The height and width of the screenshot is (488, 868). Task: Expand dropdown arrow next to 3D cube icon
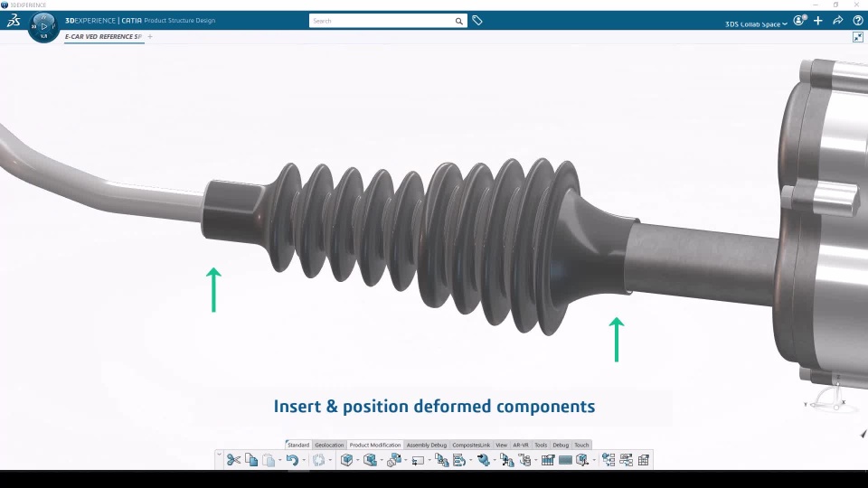pos(358,460)
